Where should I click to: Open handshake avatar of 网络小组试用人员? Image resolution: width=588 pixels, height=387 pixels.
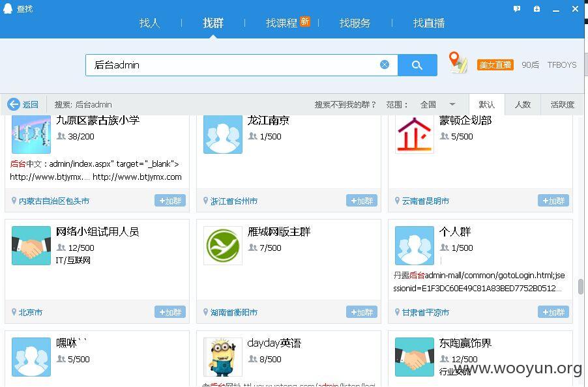pos(31,246)
